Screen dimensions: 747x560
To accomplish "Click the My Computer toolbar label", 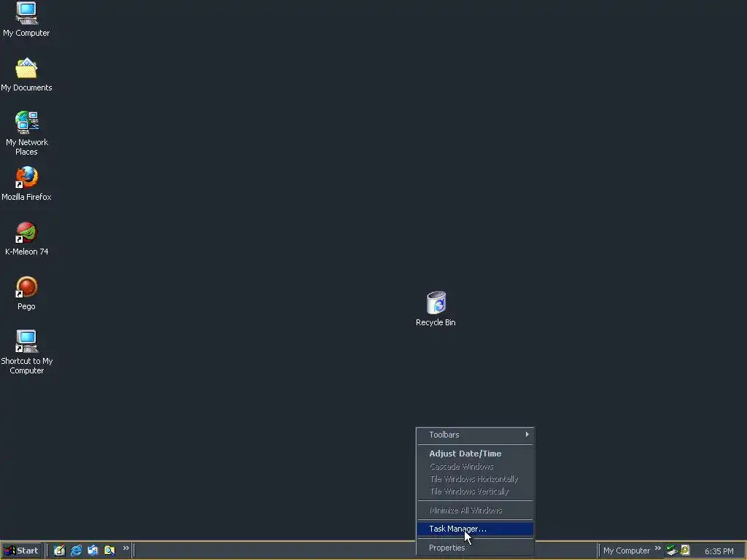I will [627, 551].
